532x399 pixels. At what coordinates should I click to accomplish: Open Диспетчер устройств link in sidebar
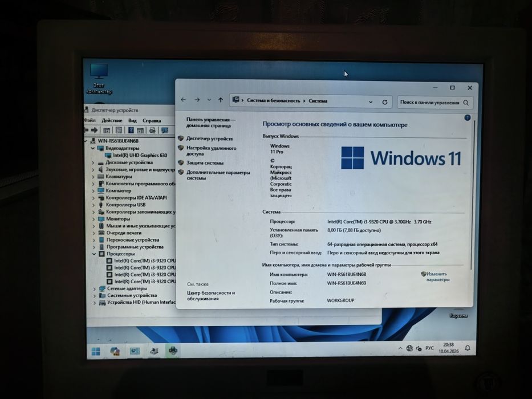pos(209,139)
